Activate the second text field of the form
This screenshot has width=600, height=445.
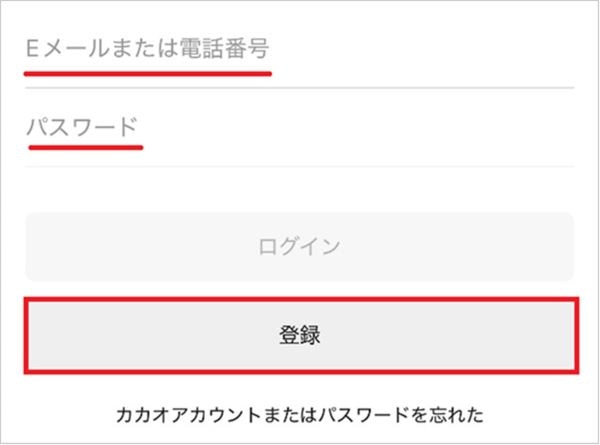coord(298,128)
